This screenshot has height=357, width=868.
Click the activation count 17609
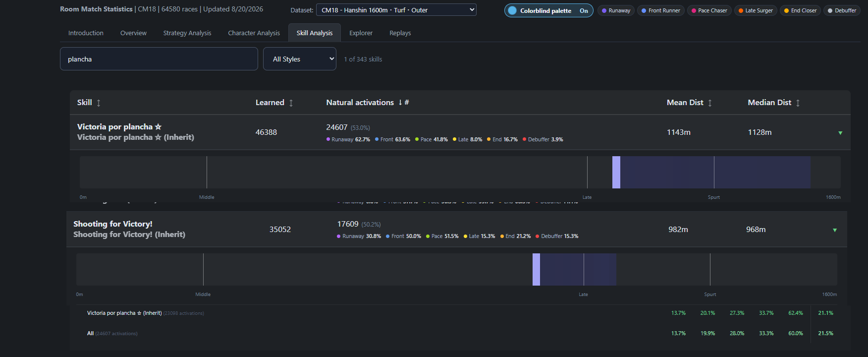click(x=348, y=224)
